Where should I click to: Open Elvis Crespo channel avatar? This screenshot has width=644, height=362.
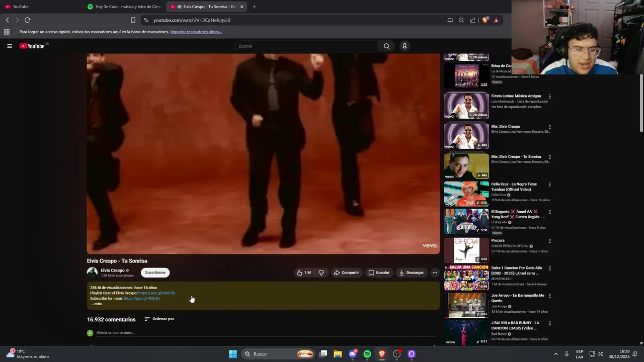92,273
